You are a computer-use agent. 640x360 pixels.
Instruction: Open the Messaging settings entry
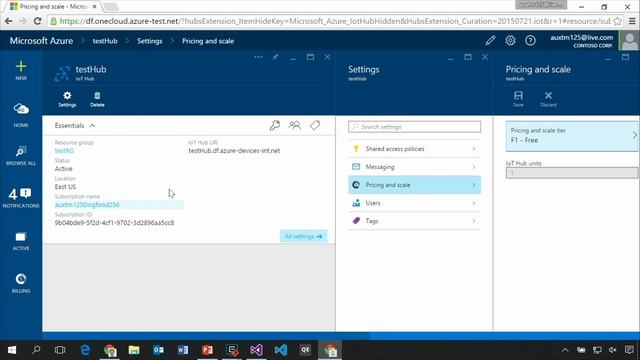point(414,167)
